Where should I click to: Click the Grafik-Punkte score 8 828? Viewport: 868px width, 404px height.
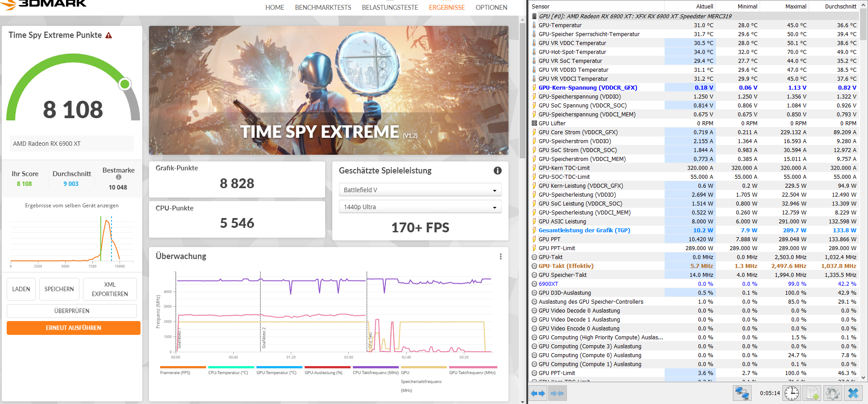[x=237, y=183]
